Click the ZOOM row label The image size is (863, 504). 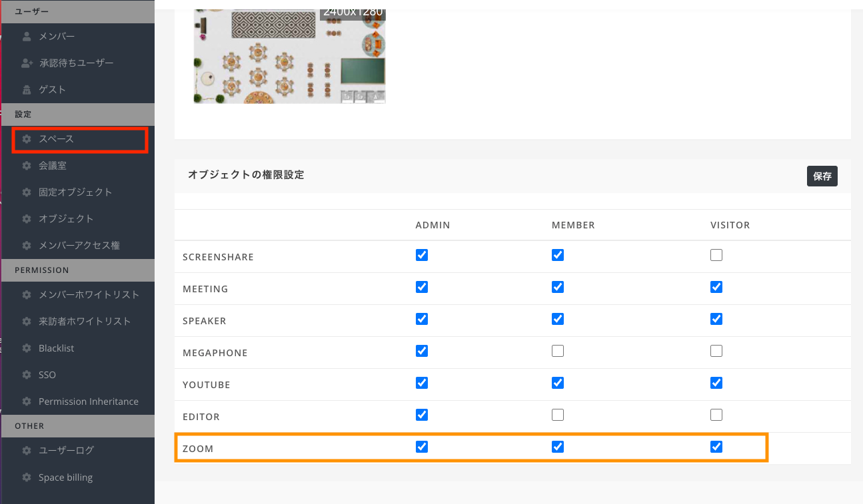tap(198, 449)
